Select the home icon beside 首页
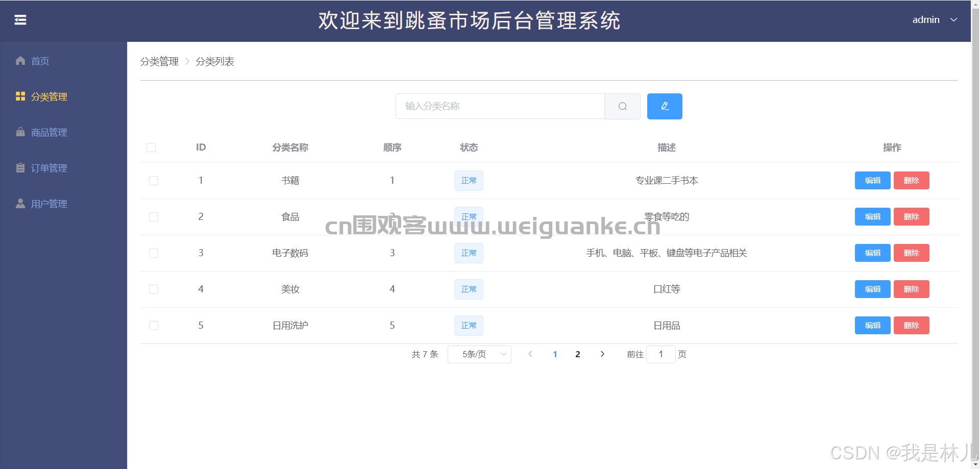The image size is (980, 469). click(x=20, y=61)
